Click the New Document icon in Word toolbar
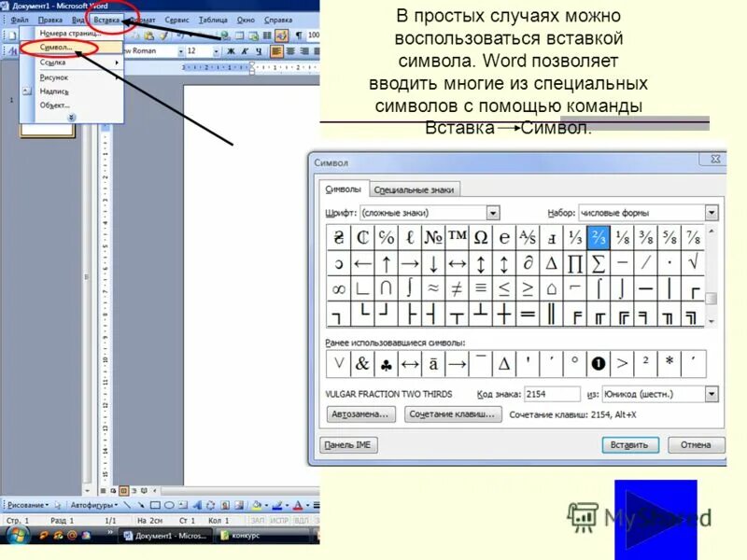Screen dimensions: 747x560 click(13, 35)
